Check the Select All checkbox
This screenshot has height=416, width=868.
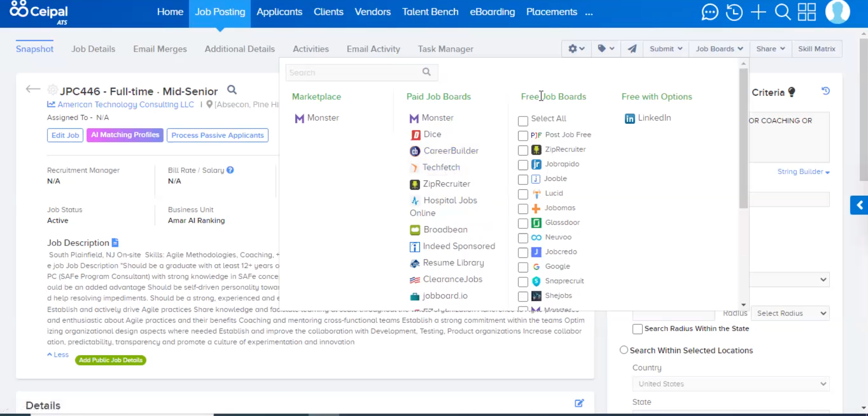click(523, 121)
